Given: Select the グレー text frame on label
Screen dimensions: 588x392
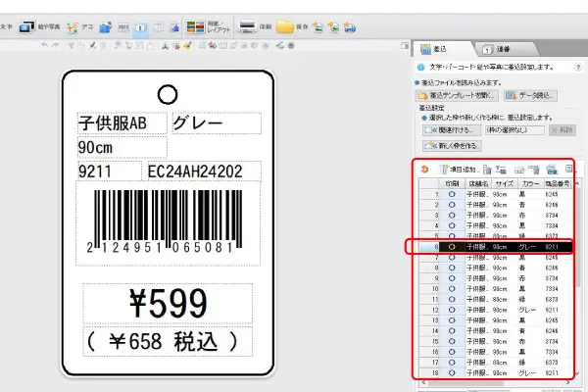Looking at the screenshot, I should click(x=217, y=122).
